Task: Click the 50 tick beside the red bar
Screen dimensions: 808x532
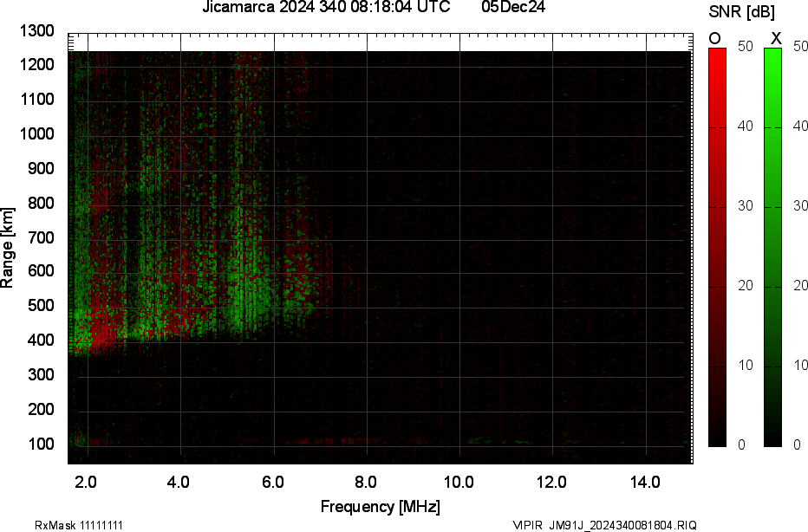Action: click(x=743, y=48)
